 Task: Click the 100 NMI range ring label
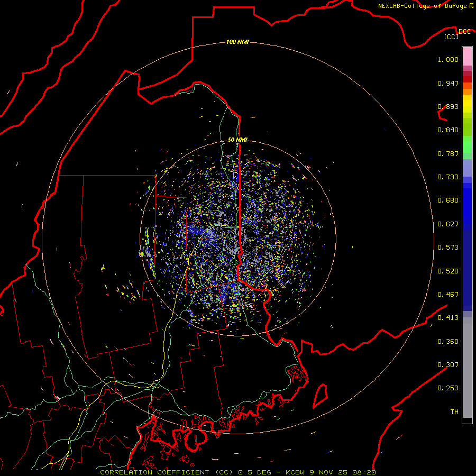[237, 42]
